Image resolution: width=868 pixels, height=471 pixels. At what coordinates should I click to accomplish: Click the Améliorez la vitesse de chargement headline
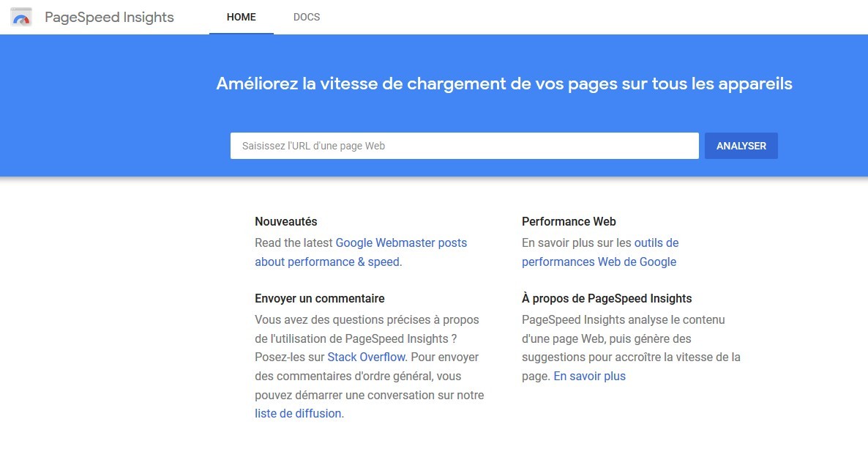pyautogui.click(x=504, y=84)
